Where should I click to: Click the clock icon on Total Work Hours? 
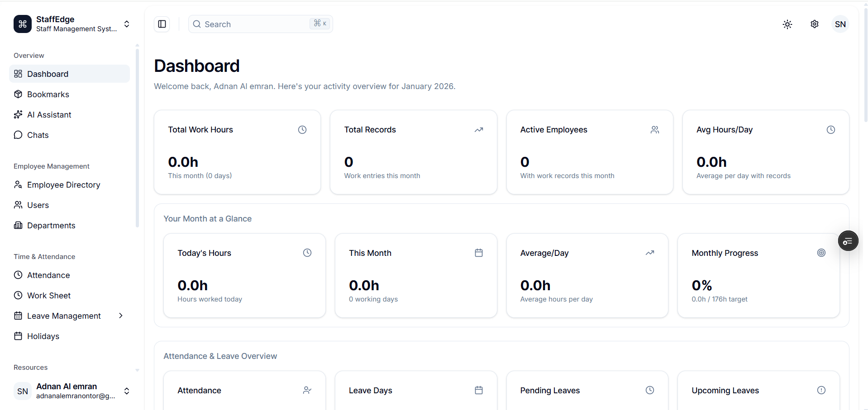click(302, 130)
